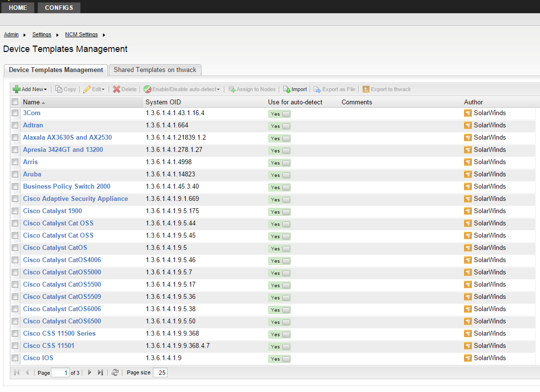The width and height of the screenshot is (540, 392).
Task: Go to the previous page
Action: point(27,372)
